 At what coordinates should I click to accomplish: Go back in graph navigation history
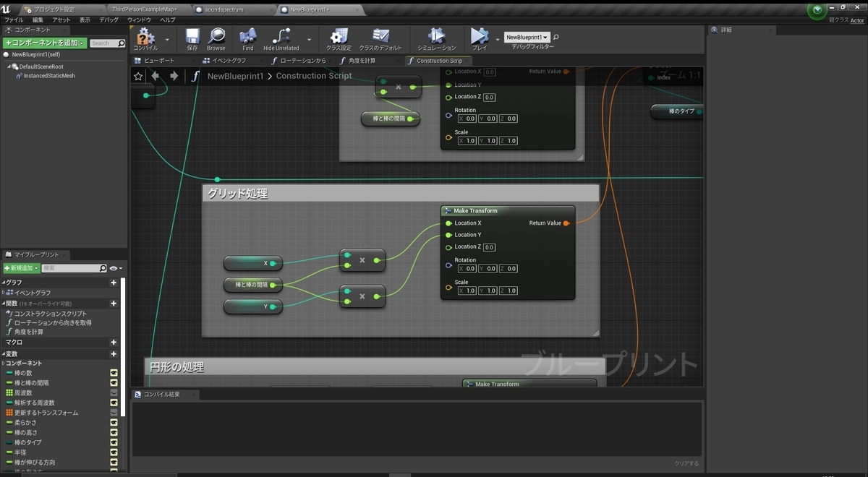pyautogui.click(x=155, y=76)
